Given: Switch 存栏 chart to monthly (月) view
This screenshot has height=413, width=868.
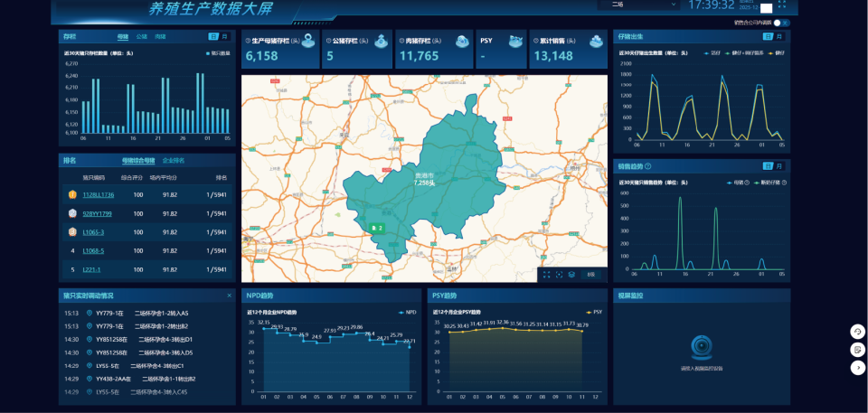Looking at the screenshot, I should tap(224, 37).
